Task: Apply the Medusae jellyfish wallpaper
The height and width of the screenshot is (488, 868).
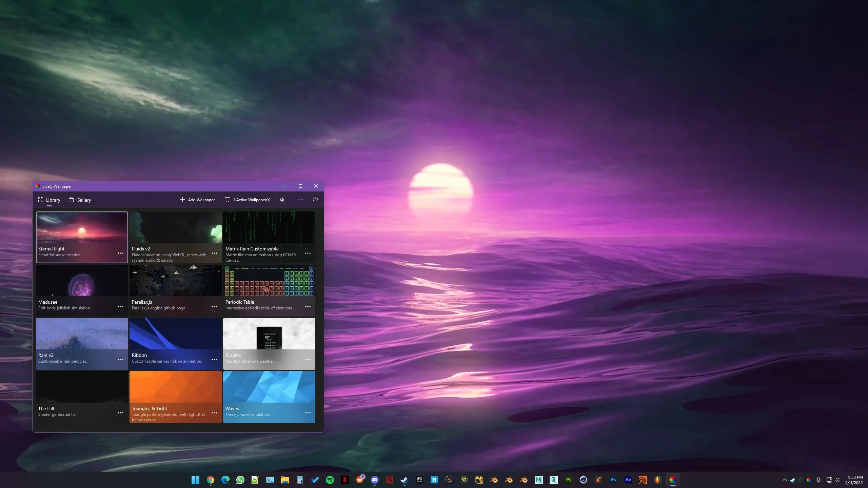Action: (x=82, y=281)
